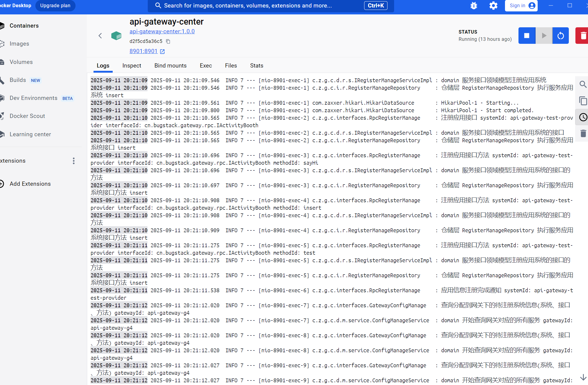Search within the logs
Screen dimensions: 588x385
tap(583, 84)
